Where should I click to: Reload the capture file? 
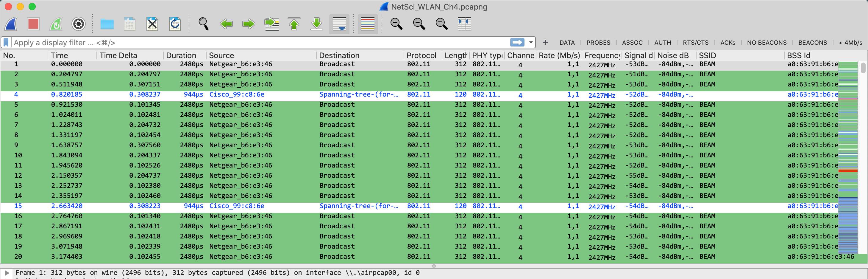click(x=174, y=24)
